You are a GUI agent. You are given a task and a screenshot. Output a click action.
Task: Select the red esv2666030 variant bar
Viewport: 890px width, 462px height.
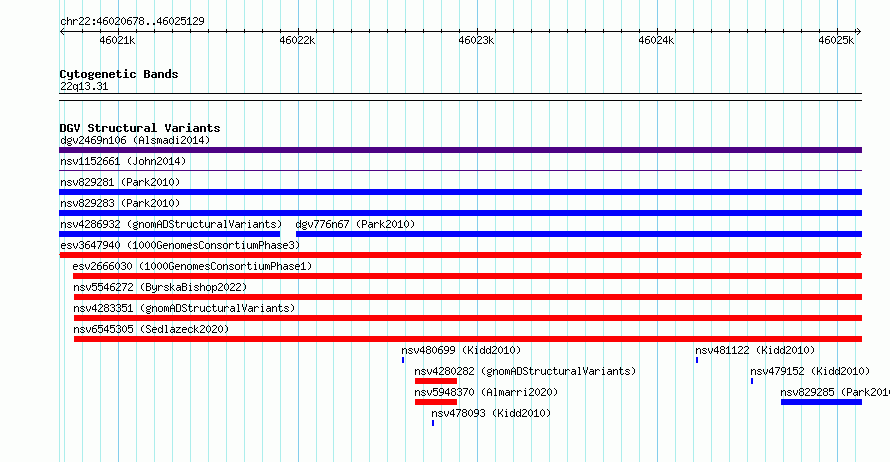click(467, 276)
